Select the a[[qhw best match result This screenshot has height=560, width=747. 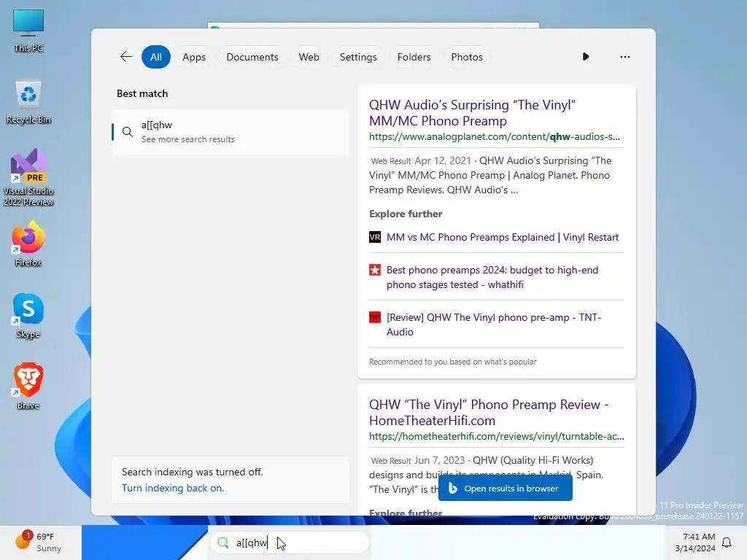231,132
